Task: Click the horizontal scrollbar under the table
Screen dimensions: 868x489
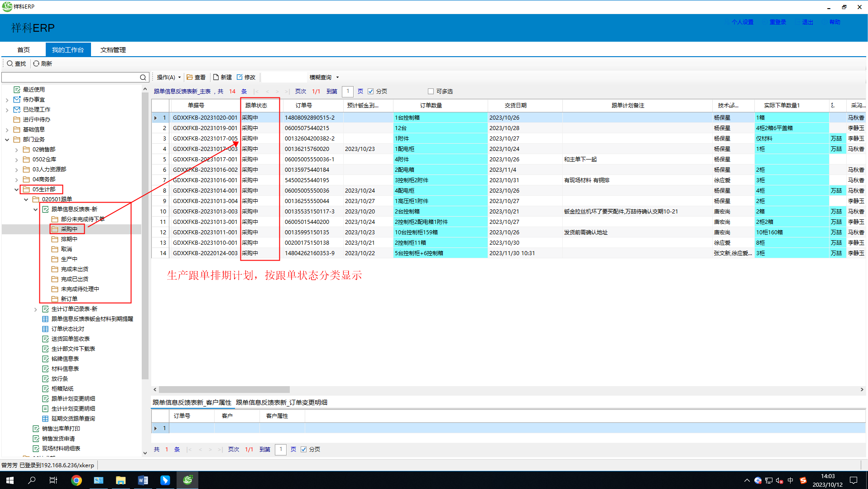Action: click(x=224, y=390)
